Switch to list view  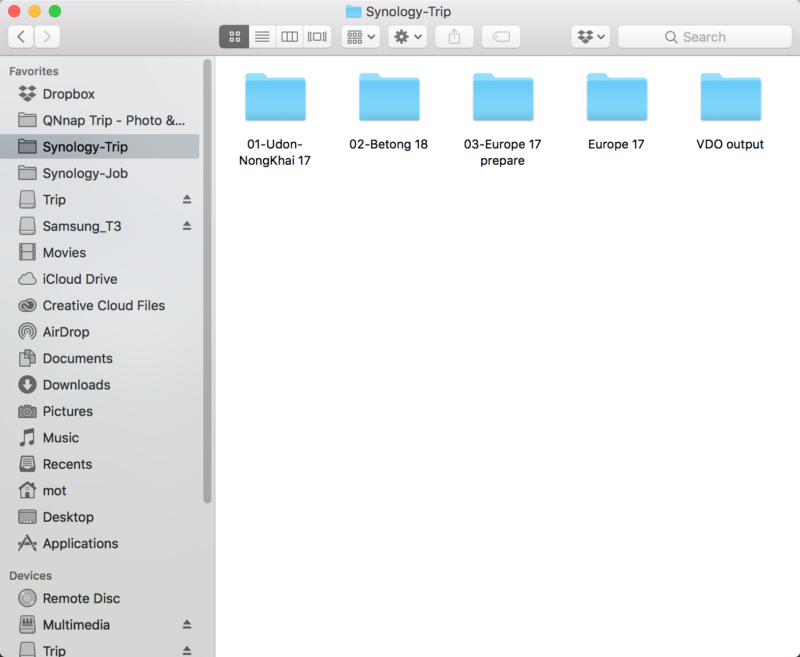[262, 37]
